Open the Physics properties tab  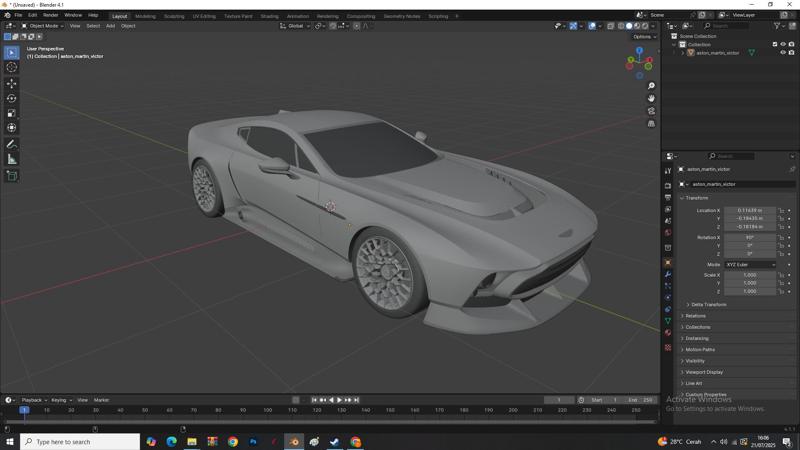click(668, 297)
